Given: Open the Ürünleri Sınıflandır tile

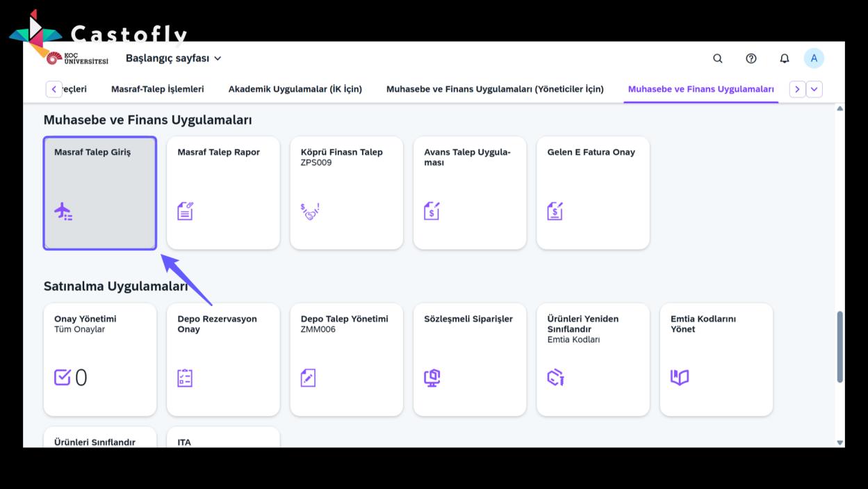Looking at the screenshot, I should (x=100, y=438).
